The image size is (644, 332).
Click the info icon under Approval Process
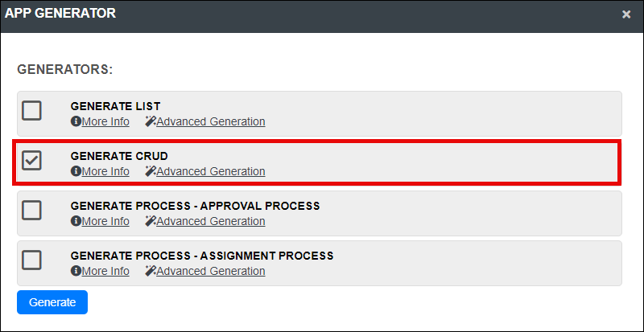pos(76,221)
